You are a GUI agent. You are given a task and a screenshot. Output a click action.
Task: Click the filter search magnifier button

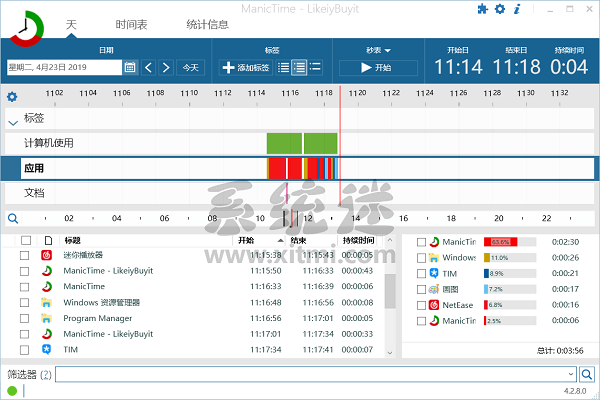click(587, 374)
